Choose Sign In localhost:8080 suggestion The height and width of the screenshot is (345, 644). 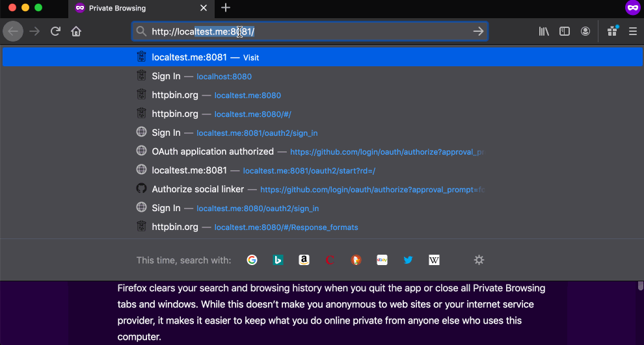click(x=323, y=76)
